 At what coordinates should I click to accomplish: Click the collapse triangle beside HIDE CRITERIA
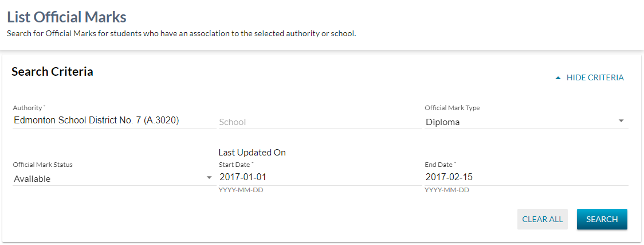click(x=558, y=78)
